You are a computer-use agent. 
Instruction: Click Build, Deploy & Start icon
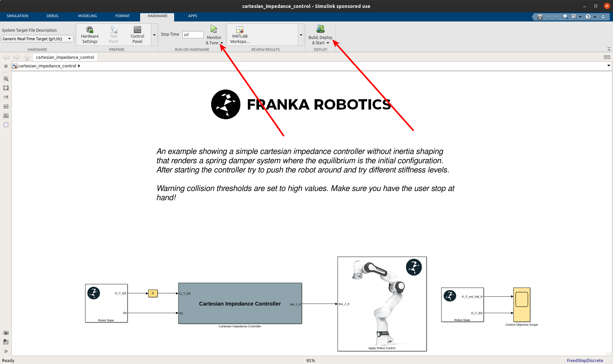[x=320, y=29]
